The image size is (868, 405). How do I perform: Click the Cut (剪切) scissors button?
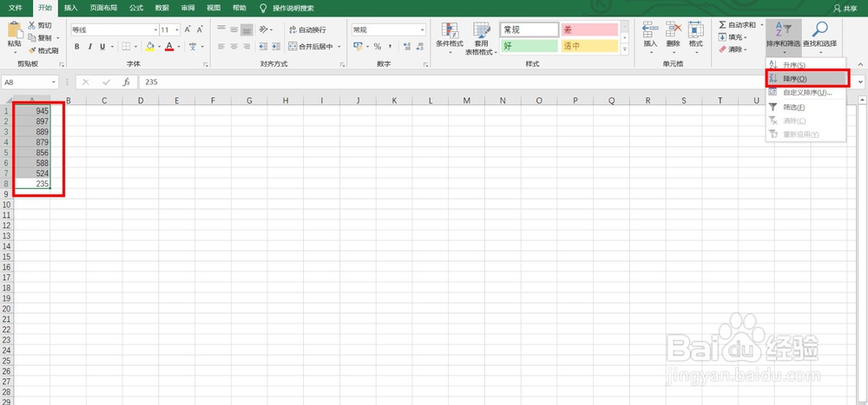[41, 25]
